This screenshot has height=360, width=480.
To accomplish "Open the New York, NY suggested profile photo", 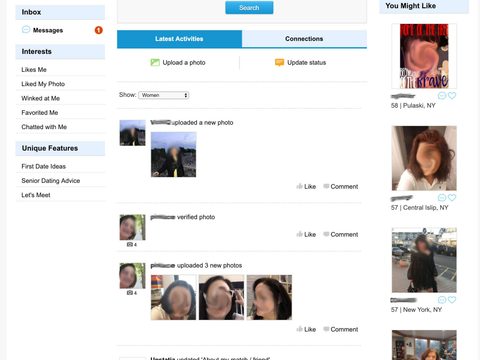I will click(424, 260).
